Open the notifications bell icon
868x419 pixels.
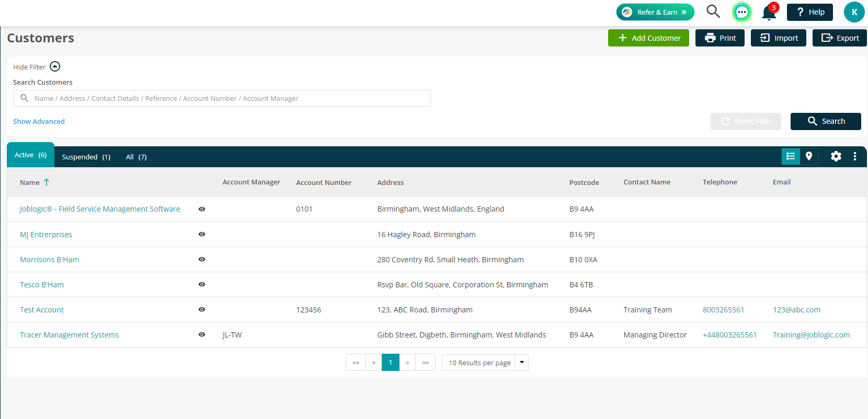[769, 12]
